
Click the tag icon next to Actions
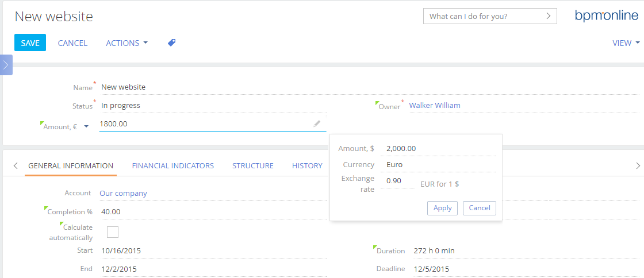(x=171, y=43)
